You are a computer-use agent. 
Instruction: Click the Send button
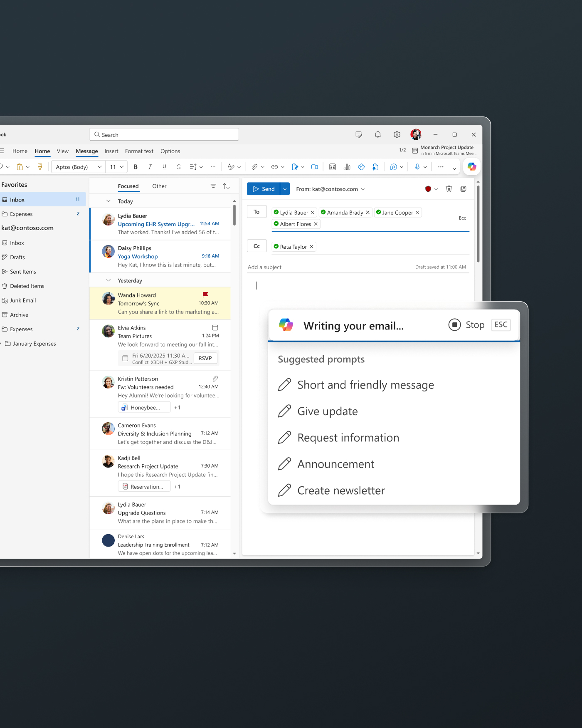point(263,189)
